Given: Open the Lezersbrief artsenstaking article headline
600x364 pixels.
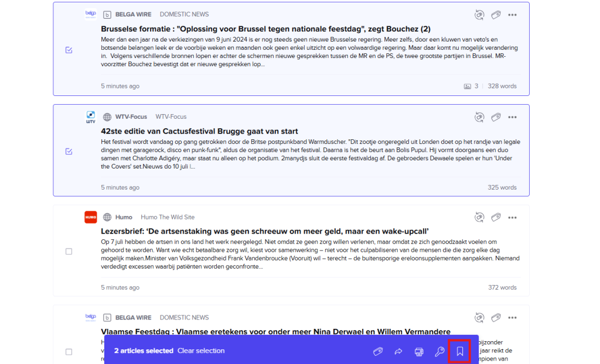Looking at the screenshot, I should pos(265,231).
